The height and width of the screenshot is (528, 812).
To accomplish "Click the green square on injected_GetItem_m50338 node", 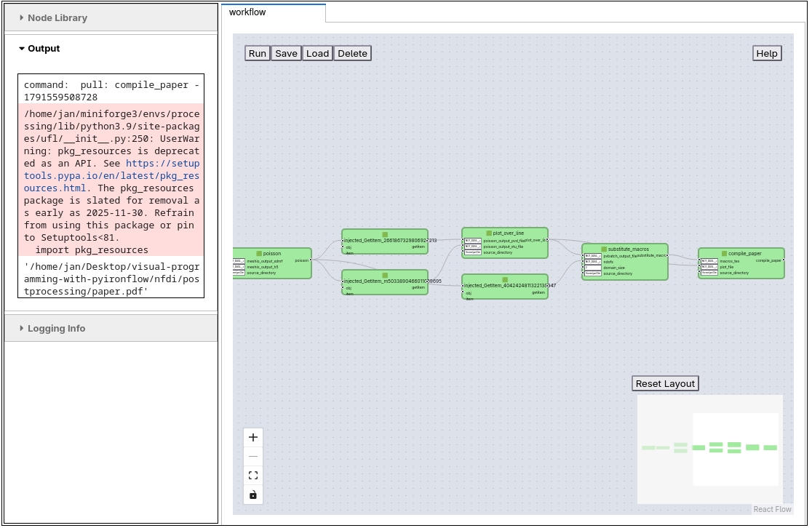I will pos(385,276).
